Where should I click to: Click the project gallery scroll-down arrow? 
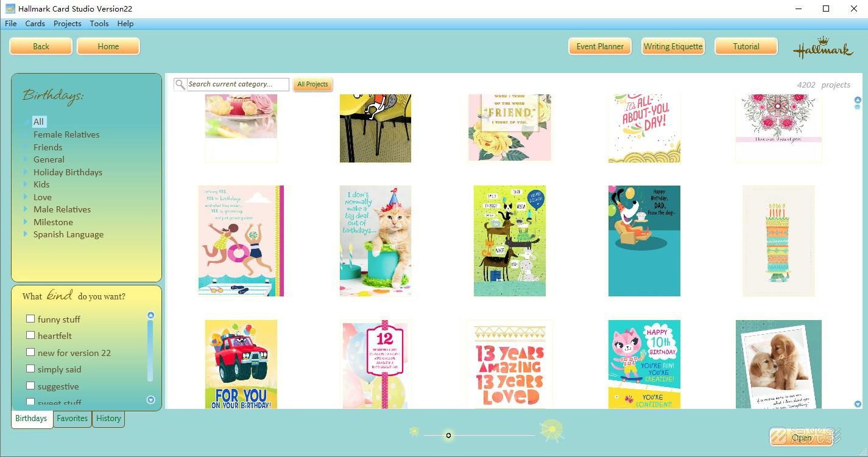click(x=858, y=403)
